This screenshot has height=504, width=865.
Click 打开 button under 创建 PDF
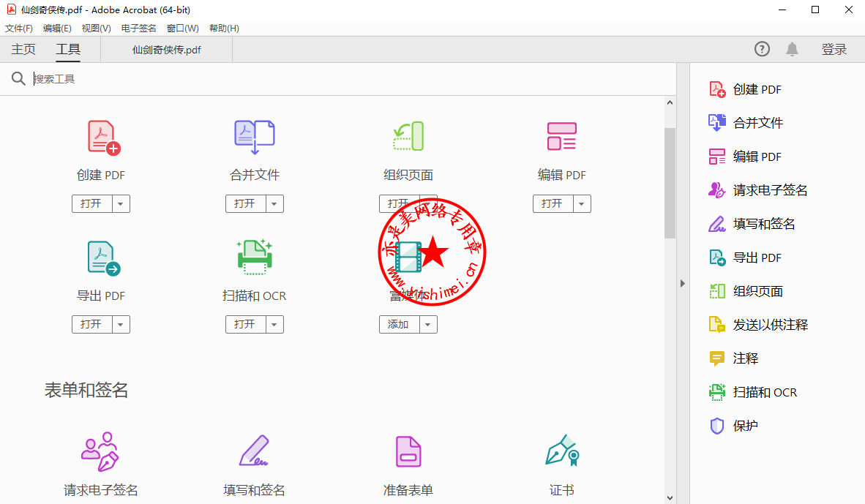pos(92,204)
